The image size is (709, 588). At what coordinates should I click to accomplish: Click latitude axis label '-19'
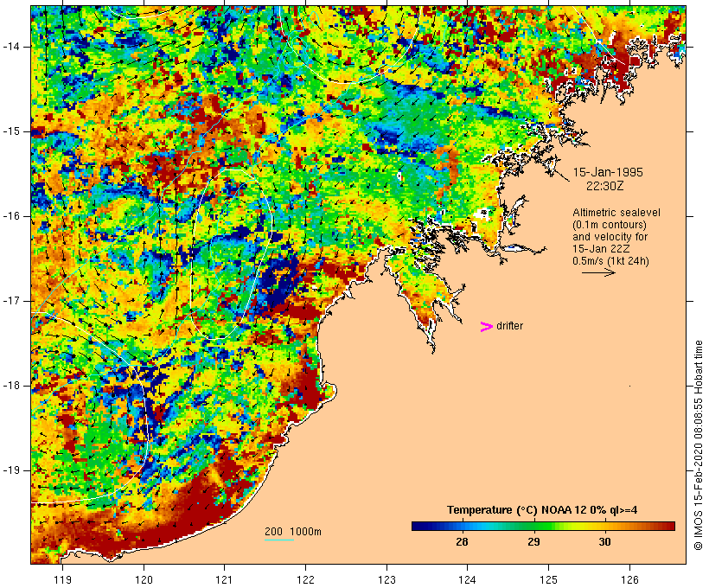10,470
